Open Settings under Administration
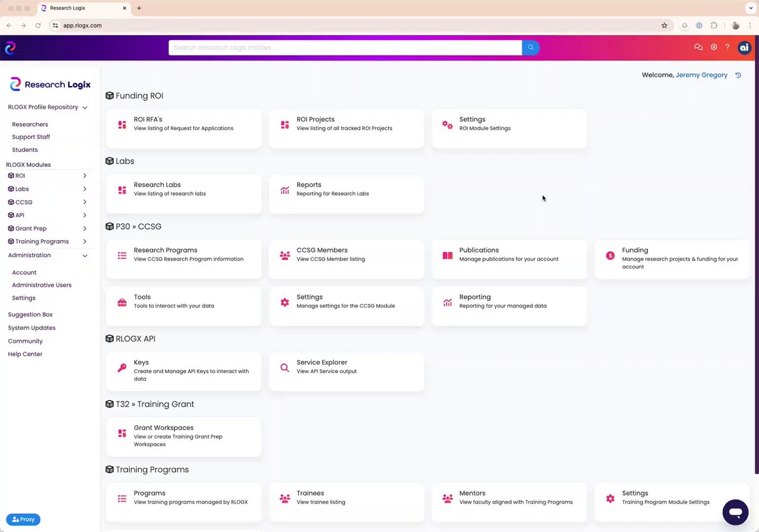Screen dimensions: 759x532 pyautogui.click(x=24, y=298)
